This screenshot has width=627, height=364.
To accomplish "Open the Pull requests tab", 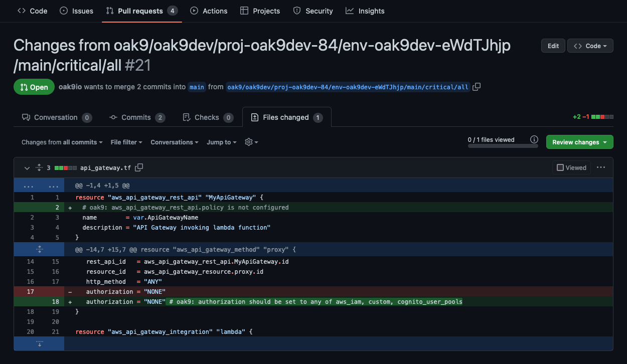I will (142, 11).
